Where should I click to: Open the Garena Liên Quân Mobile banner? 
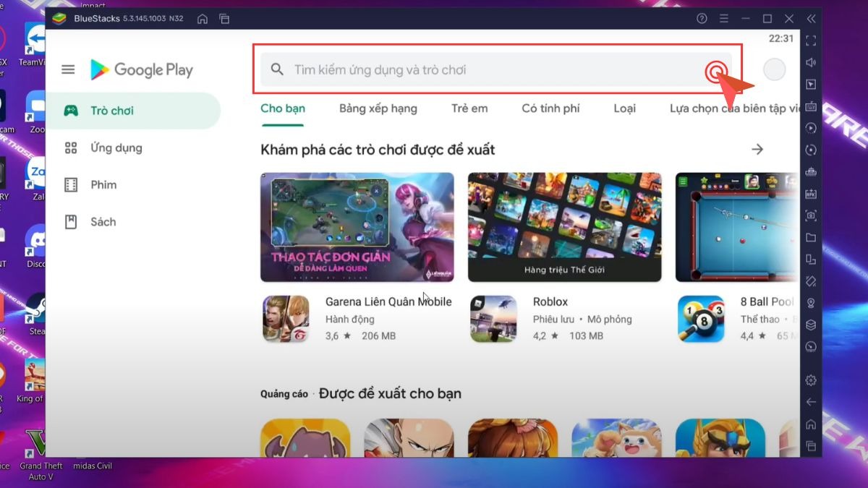click(357, 227)
